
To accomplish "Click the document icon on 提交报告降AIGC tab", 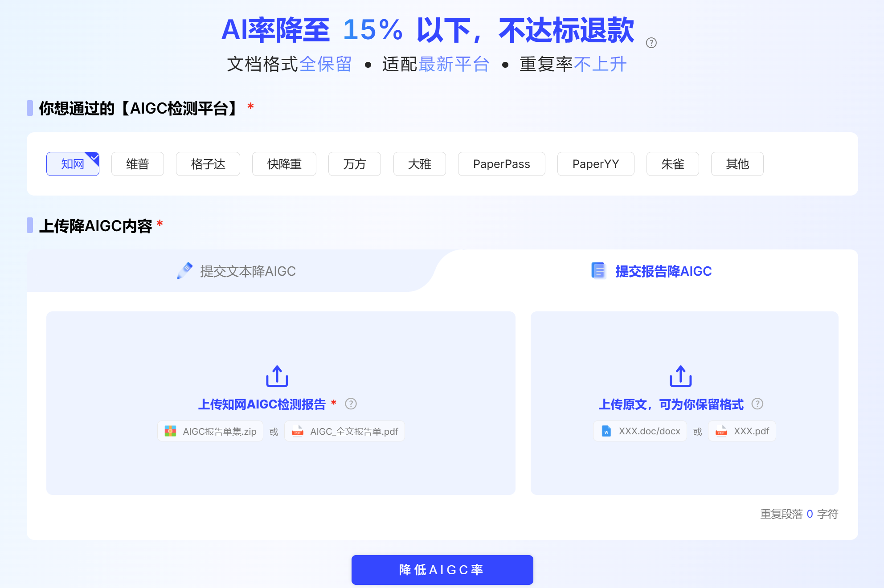I will pyautogui.click(x=598, y=271).
